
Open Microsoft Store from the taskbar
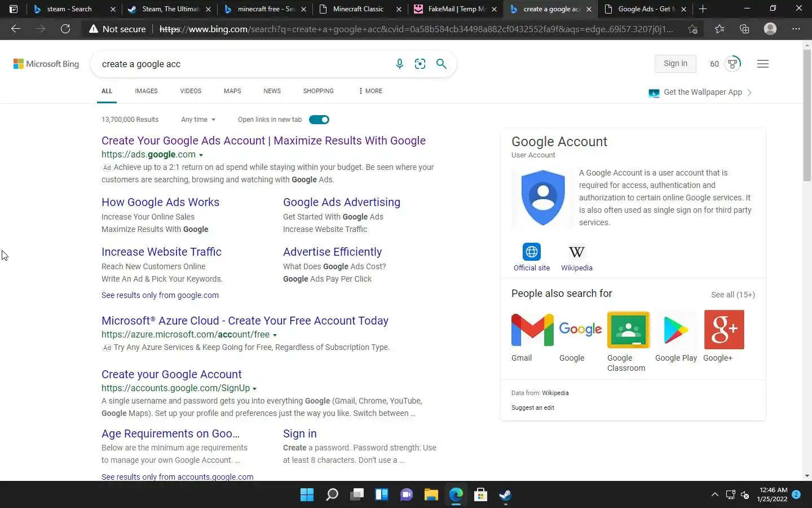[481, 495]
